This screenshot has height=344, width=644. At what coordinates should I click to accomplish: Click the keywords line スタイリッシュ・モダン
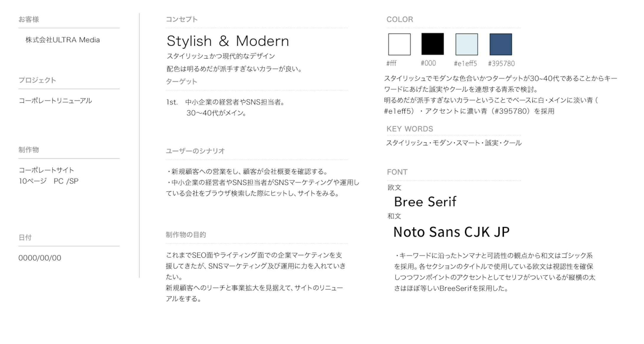[454, 143]
